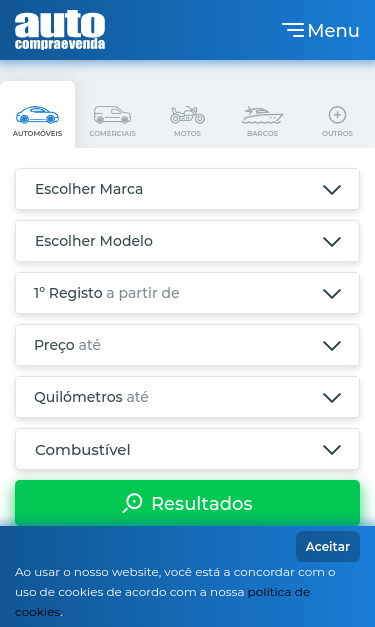This screenshot has width=375, height=627.
Task: Open the Combustível dropdown
Action: pyautogui.click(x=188, y=449)
